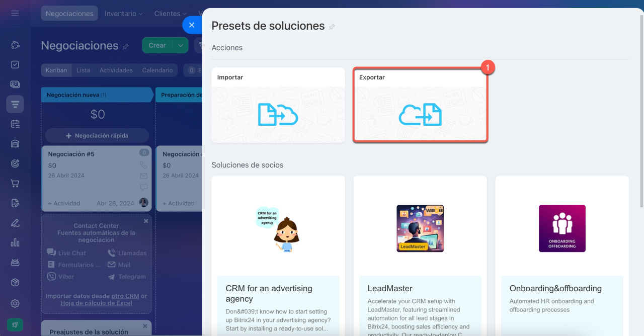Click the phone icon on Negociación #5
Image resolution: width=644 pixels, height=336 pixels.
click(144, 164)
